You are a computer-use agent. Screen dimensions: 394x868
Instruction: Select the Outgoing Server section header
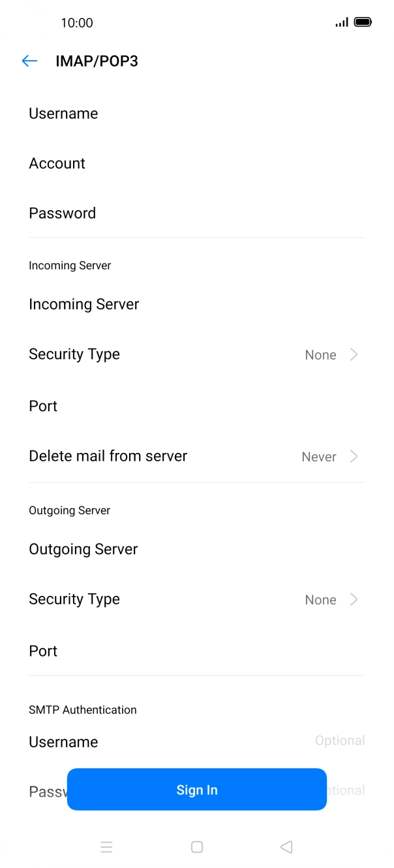point(70,510)
